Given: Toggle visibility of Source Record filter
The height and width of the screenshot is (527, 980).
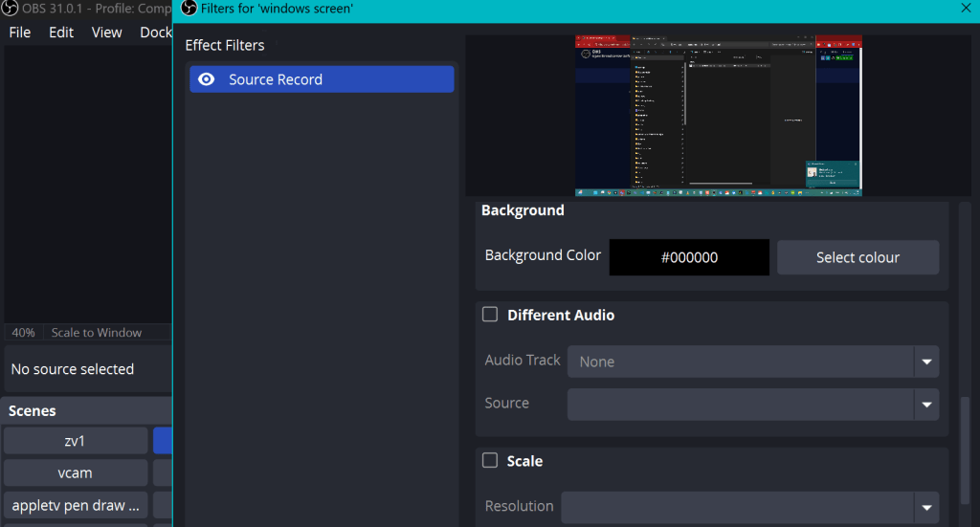Looking at the screenshot, I should [x=207, y=79].
